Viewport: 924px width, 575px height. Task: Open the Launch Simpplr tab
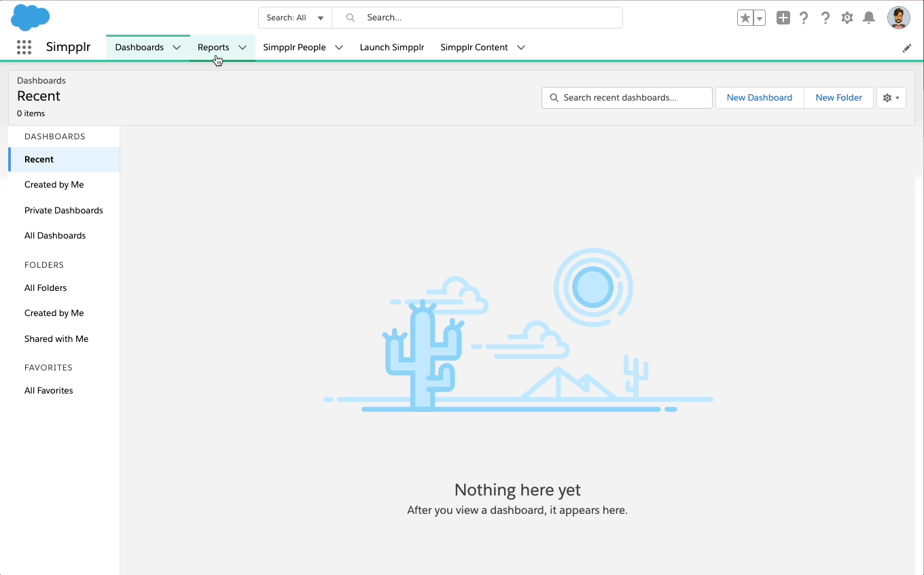392,48
